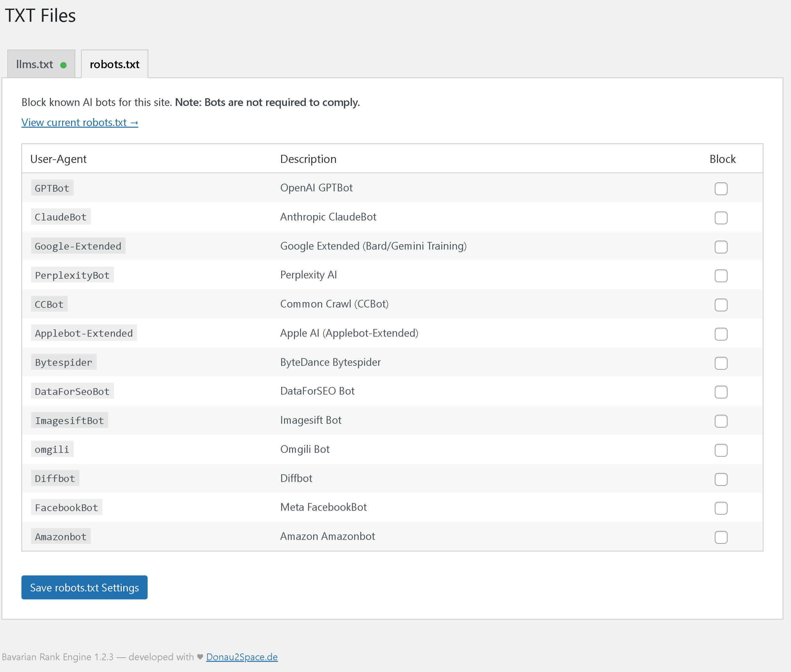Click Save robots.txt Settings button
791x672 pixels.
click(x=84, y=587)
